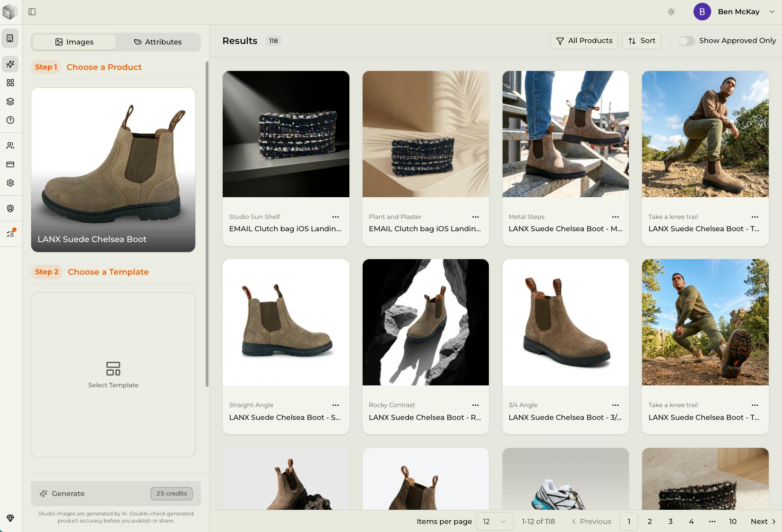Image resolution: width=782 pixels, height=532 pixels.
Task: Click the Next page button
Action: pos(763,521)
